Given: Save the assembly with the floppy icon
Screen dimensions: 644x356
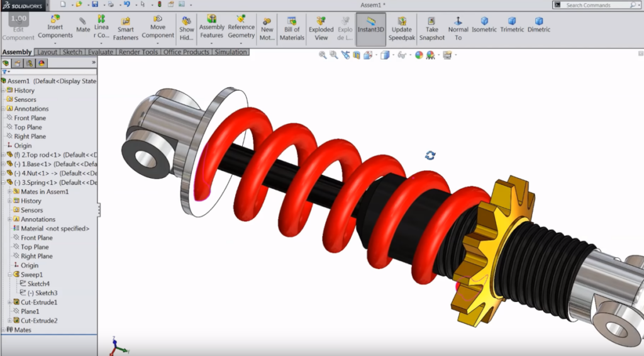Looking at the screenshot, I should tap(95, 4).
